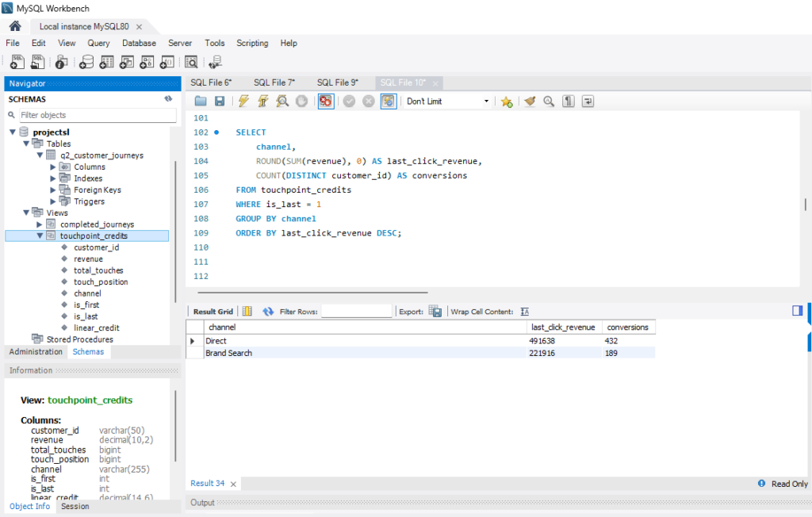Create new table main toolbar icon
Viewport: 812px width, 517px height.
106,62
